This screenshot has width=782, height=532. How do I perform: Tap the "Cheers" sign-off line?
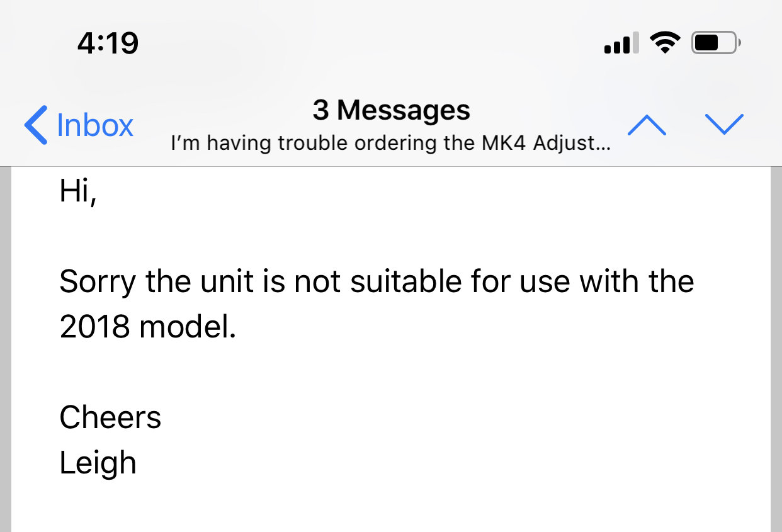pyautogui.click(x=110, y=417)
